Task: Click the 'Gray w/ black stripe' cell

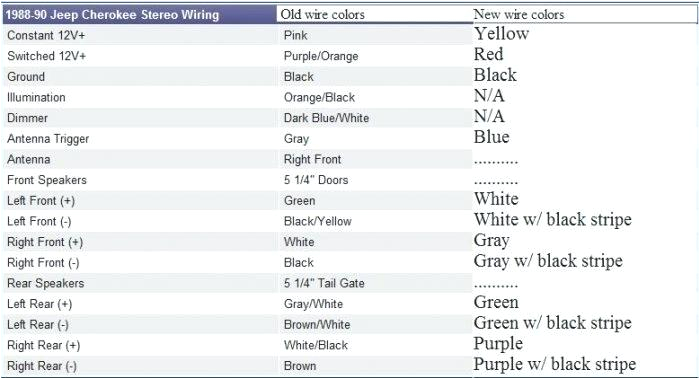Action: pyautogui.click(x=548, y=261)
